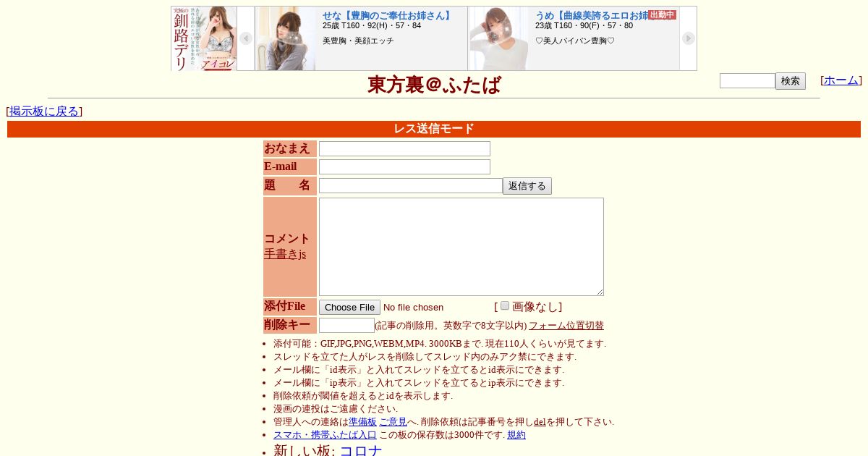
Task: Click the Choose File button
Action: [349, 308]
